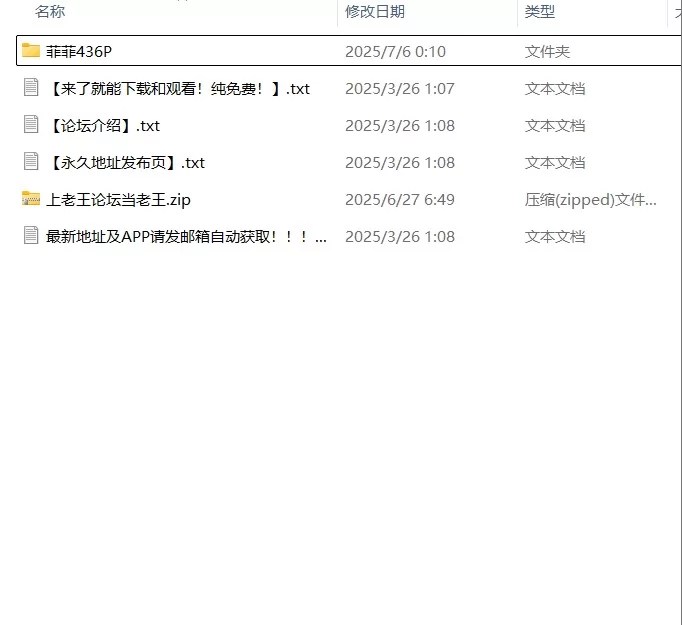Click the date of 最新地址及APP请发邮箱自动获取 row
The image size is (682, 625).
[x=400, y=237]
